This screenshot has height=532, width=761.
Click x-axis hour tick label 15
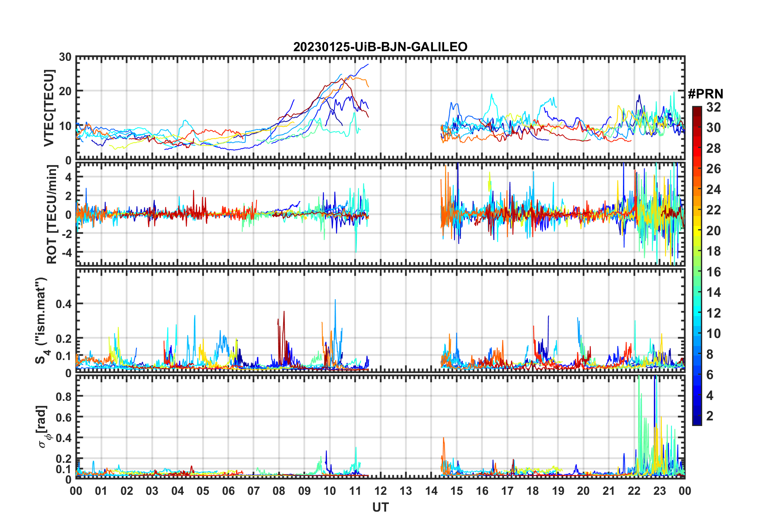(x=457, y=491)
